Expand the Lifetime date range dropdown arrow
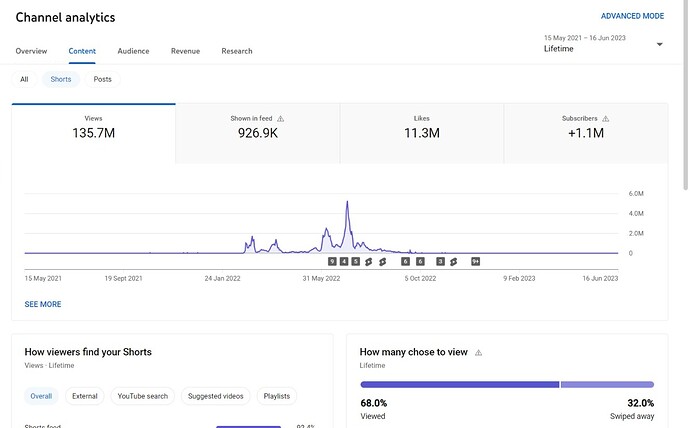690x428 pixels. 659,44
